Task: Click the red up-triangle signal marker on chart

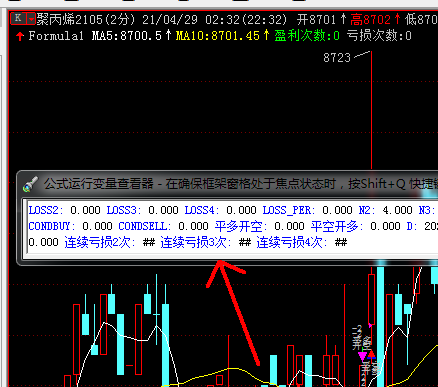Action: coord(371,354)
